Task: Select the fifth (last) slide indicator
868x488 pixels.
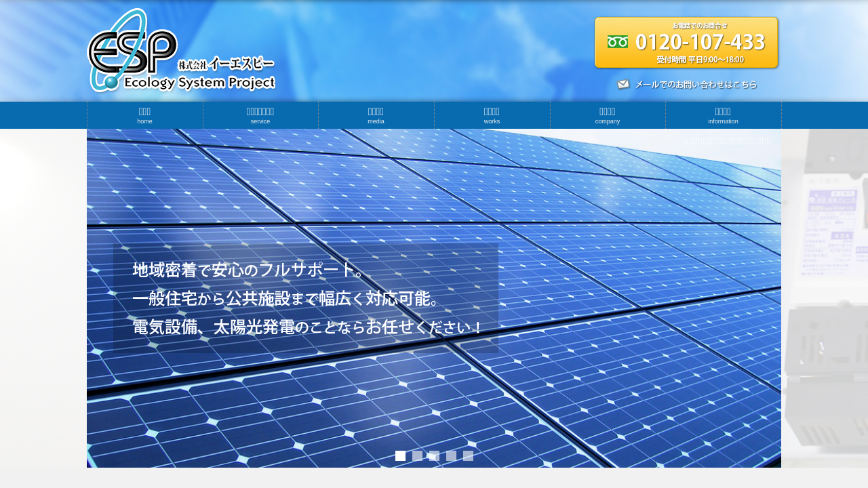Action: (468, 455)
